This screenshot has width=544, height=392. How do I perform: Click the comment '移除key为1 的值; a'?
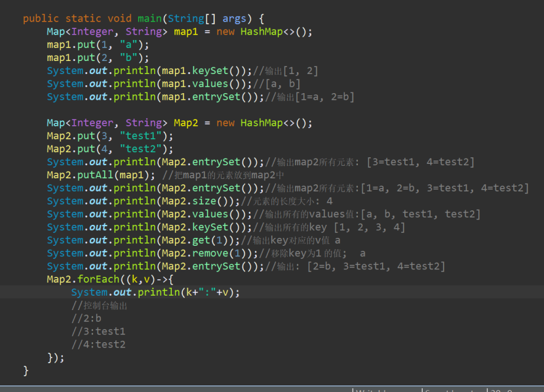tap(318, 253)
